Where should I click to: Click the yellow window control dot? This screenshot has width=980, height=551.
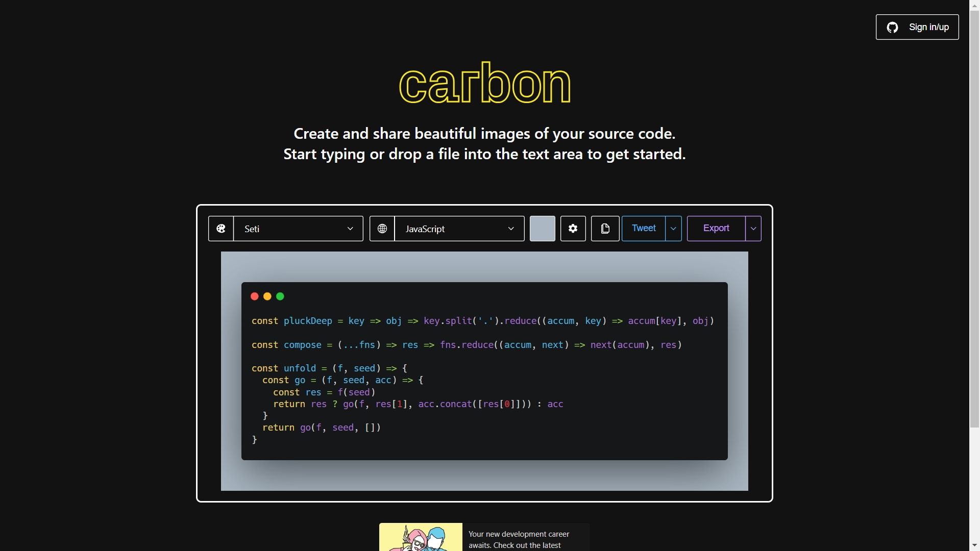[267, 296]
